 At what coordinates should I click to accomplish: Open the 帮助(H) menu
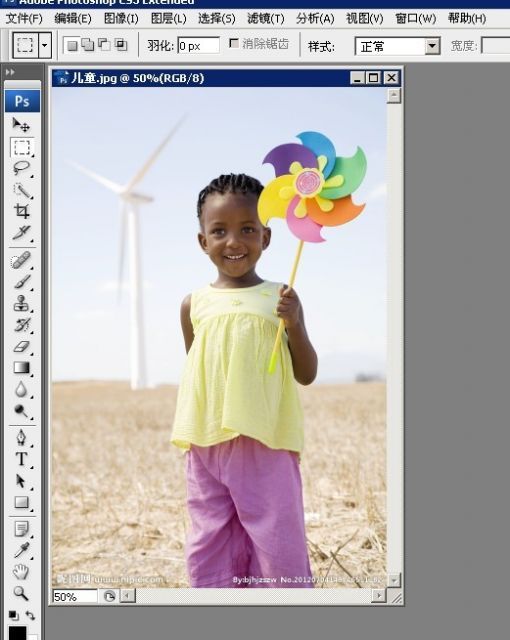tap(467, 18)
